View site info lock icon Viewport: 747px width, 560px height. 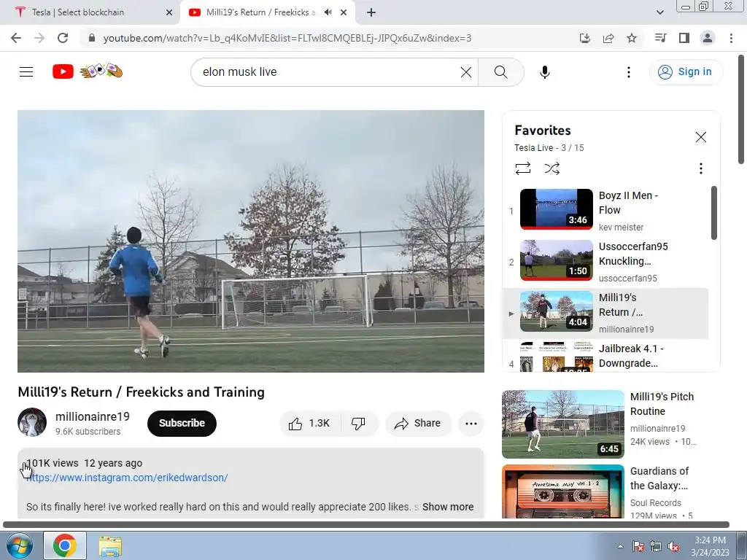(x=92, y=38)
